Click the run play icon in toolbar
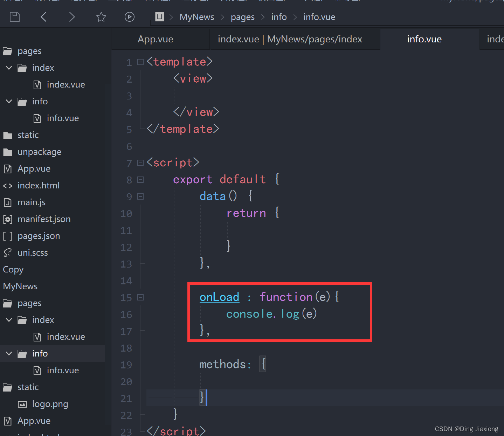This screenshot has height=436, width=504. click(x=130, y=17)
